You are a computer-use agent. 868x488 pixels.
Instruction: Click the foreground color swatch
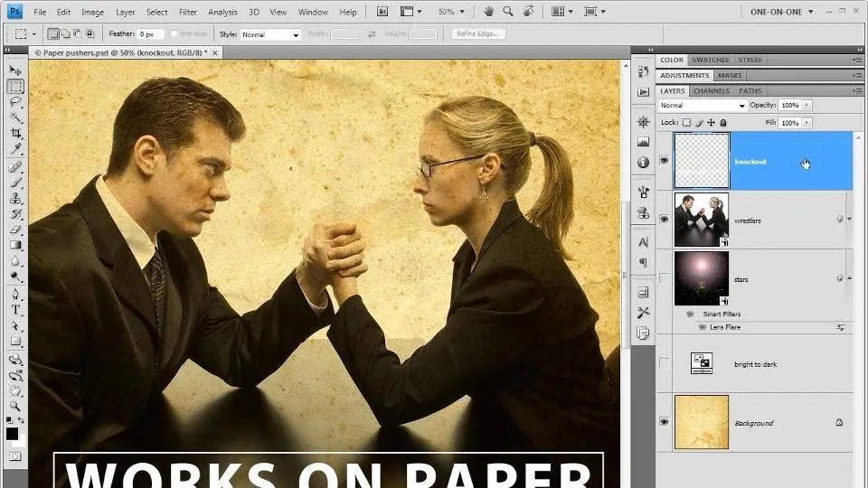(x=12, y=434)
